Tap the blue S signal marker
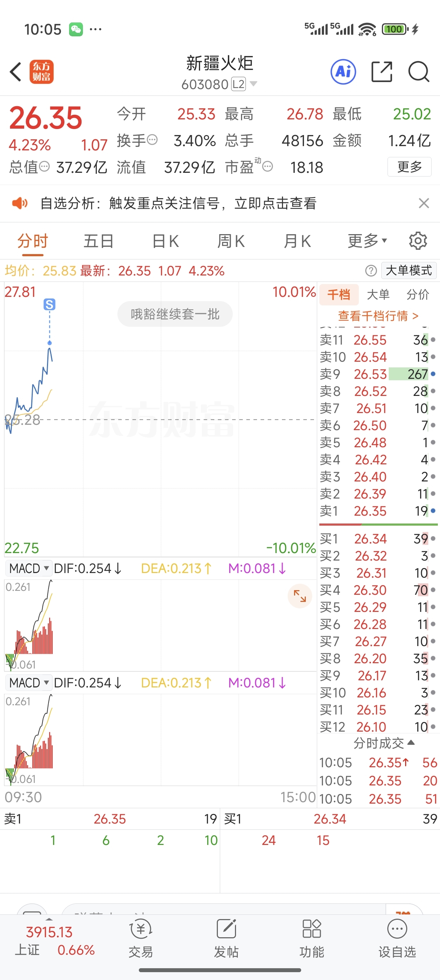This screenshot has width=440, height=980. pos(49,304)
